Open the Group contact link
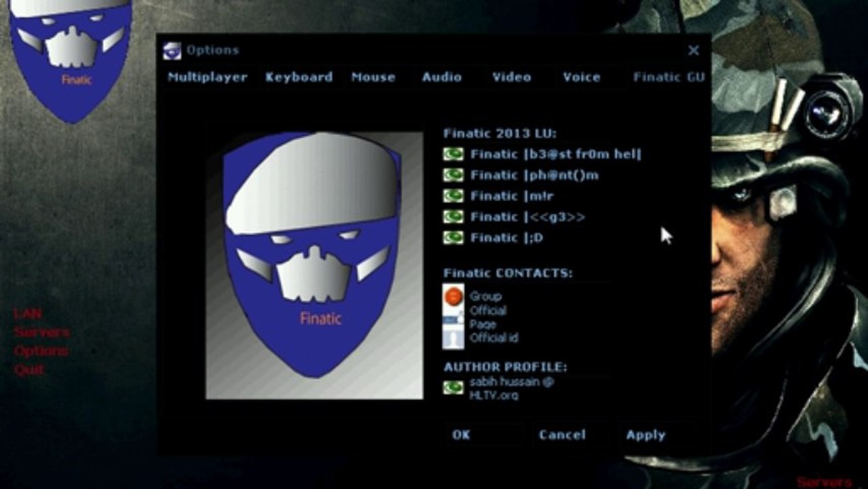 pos(485,296)
